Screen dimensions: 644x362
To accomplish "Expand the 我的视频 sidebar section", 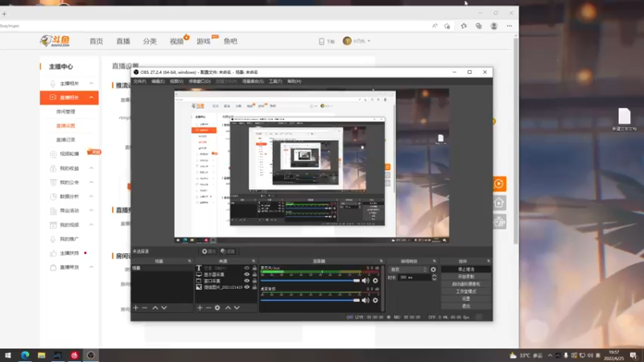I will pyautogui.click(x=91, y=225).
